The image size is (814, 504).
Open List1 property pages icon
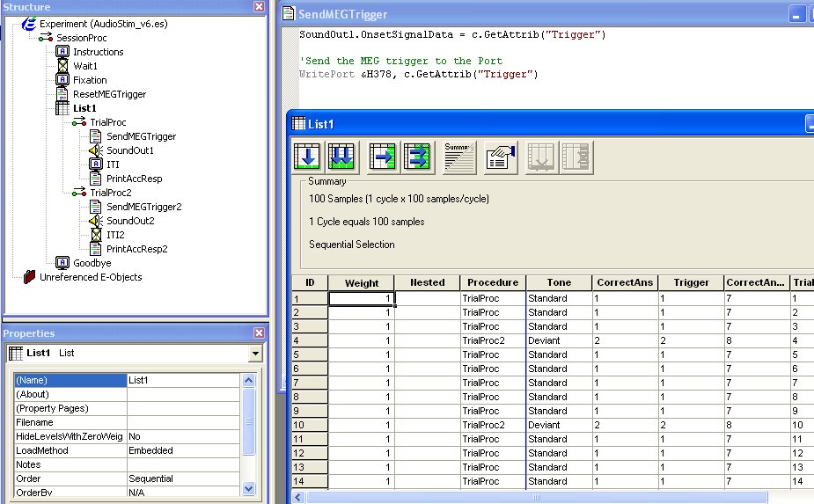[500, 157]
